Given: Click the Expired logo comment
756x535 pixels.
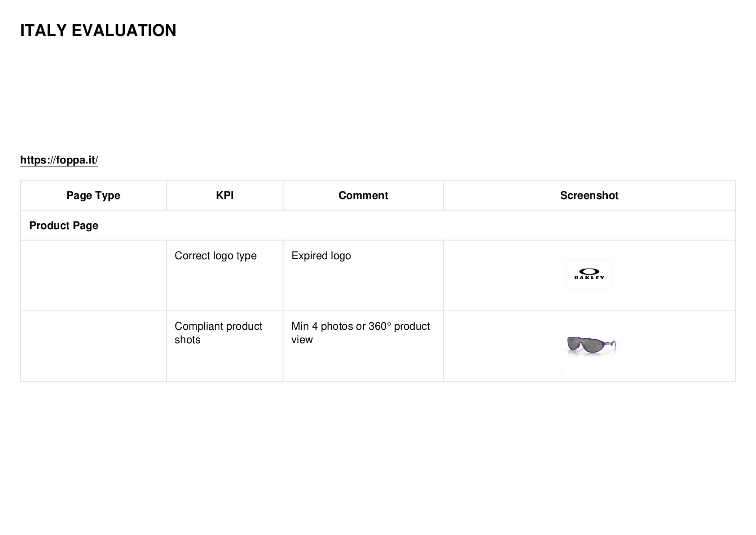Looking at the screenshot, I should click(321, 256).
